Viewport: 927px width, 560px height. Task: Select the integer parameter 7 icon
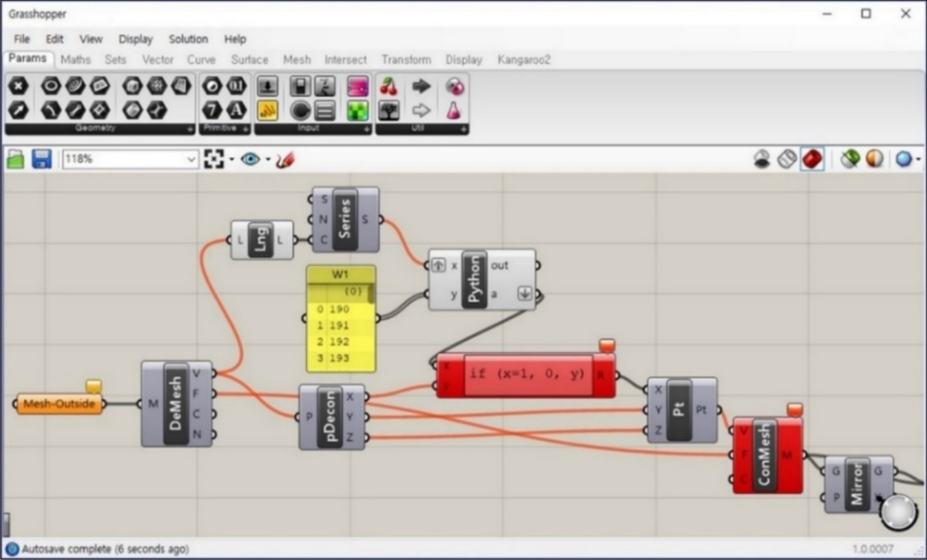(x=212, y=110)
